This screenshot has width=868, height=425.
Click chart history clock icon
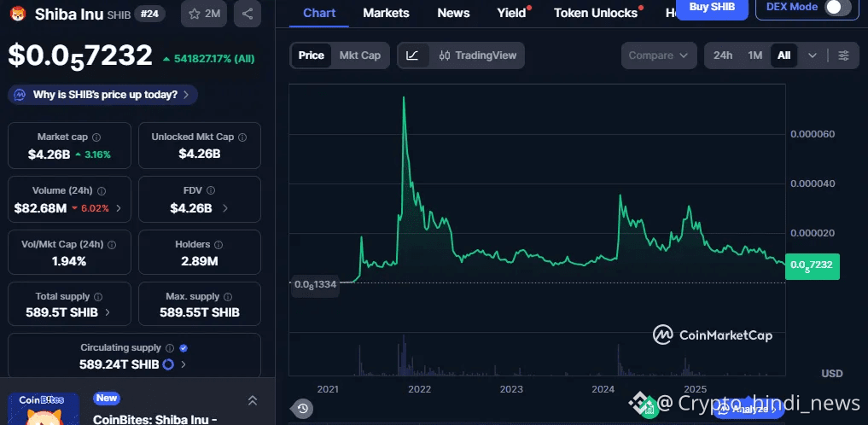(302, 409)
